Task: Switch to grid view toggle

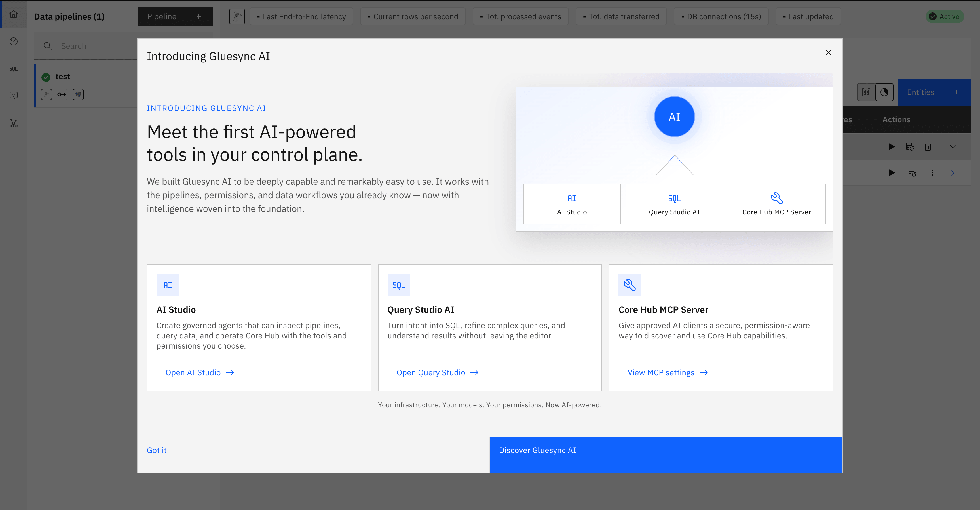Action: click(x=866, y=92)
